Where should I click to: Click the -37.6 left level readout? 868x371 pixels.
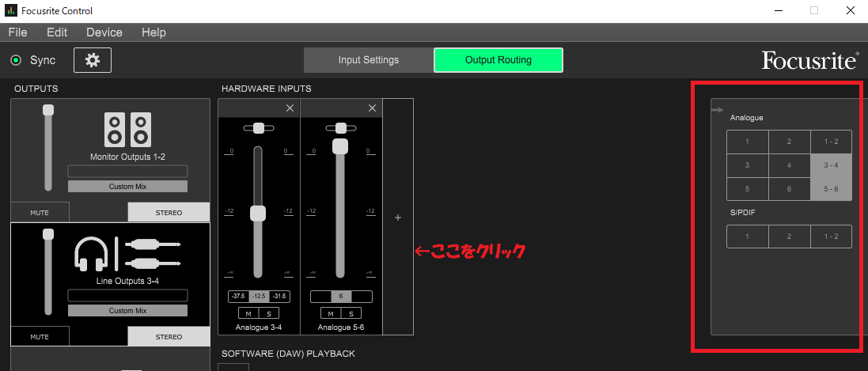[238, 296]
